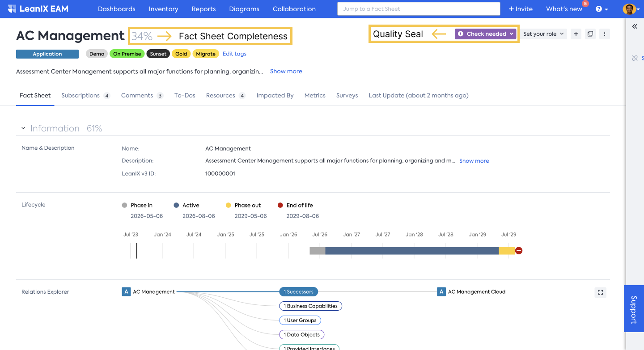Image resolution: width=644 pixels, height=350 pixels.
Task: Click Show more in the Description row
Action: click(x=474, y=160)
